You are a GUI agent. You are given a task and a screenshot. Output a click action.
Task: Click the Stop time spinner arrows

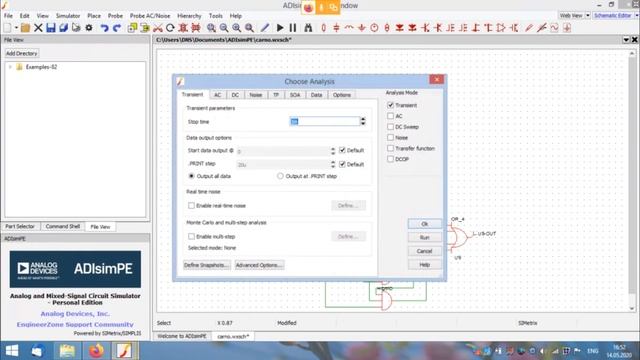363,121
